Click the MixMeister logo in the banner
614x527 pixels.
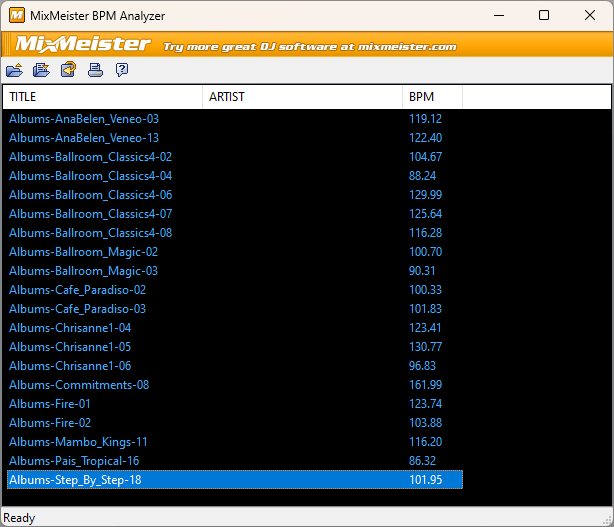(83, 43)
